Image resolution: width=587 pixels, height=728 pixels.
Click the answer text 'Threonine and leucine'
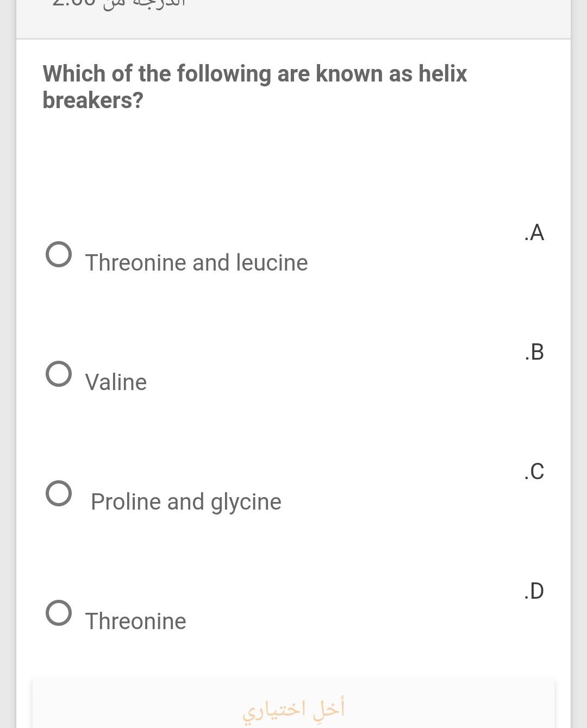pyautogui.click(x=196, y=262)
